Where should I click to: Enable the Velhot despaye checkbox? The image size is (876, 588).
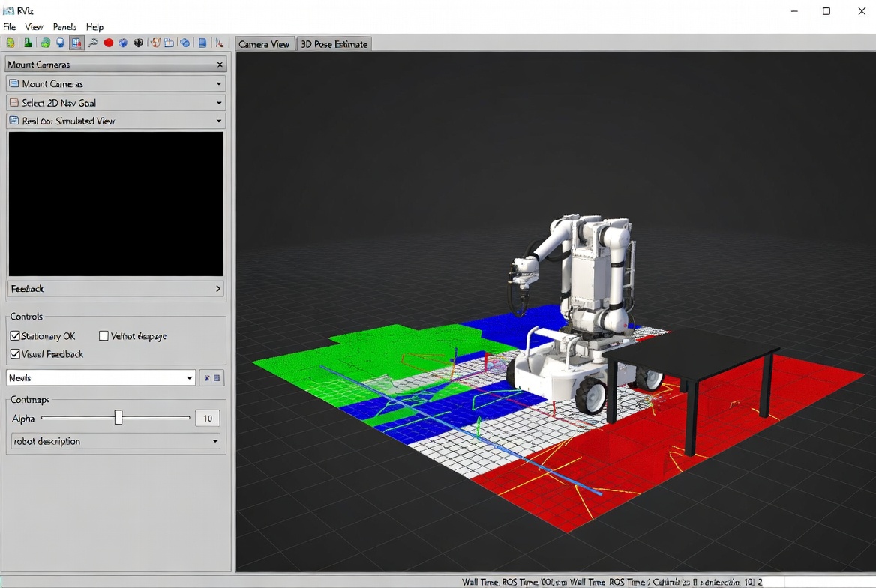pos(103,336)
